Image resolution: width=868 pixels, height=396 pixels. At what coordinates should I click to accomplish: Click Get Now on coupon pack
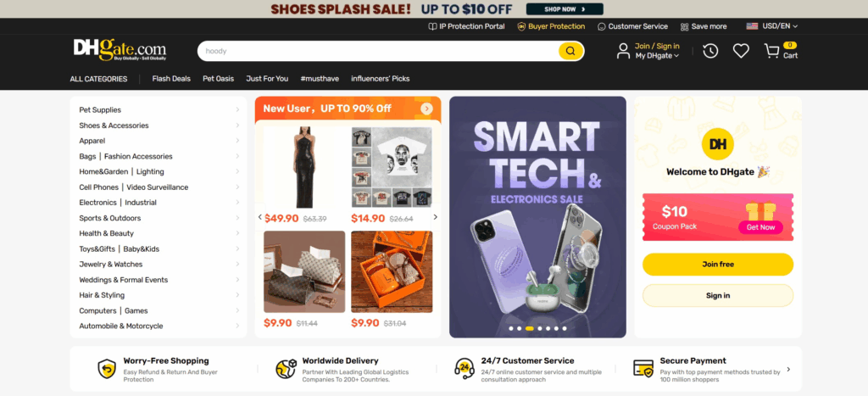click(x=760, y=227)
